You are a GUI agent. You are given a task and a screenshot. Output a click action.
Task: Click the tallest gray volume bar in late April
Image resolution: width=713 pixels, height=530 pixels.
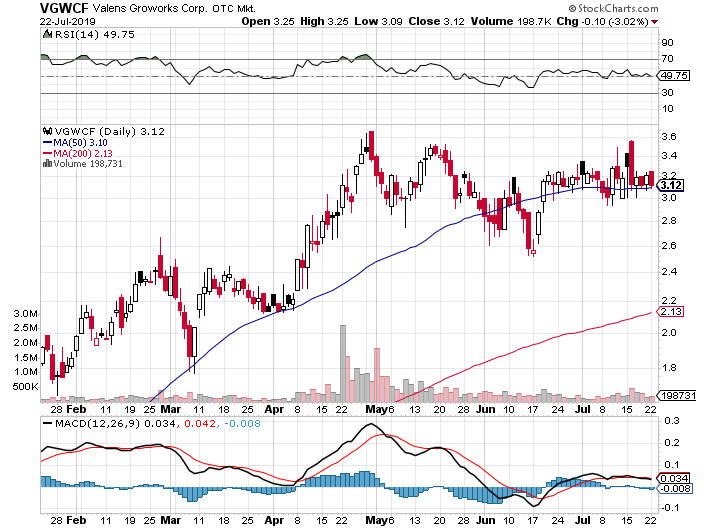click(x=343, y=362)
